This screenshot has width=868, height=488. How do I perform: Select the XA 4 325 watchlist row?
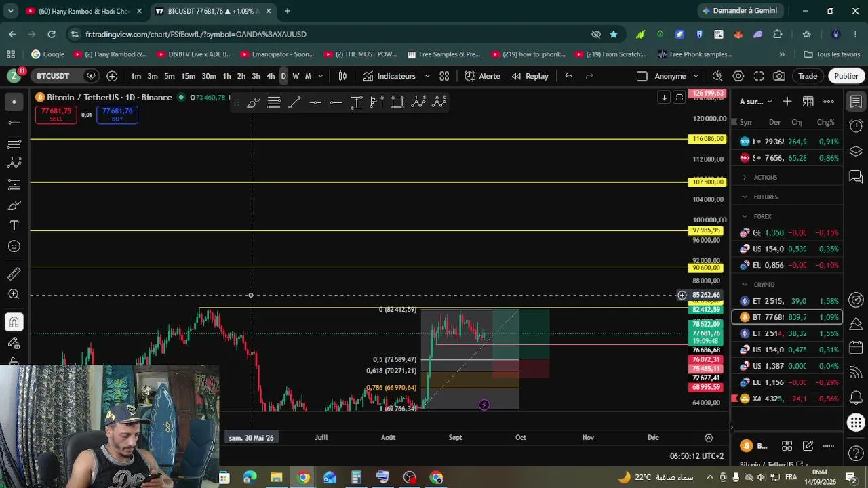coord(787,399)
